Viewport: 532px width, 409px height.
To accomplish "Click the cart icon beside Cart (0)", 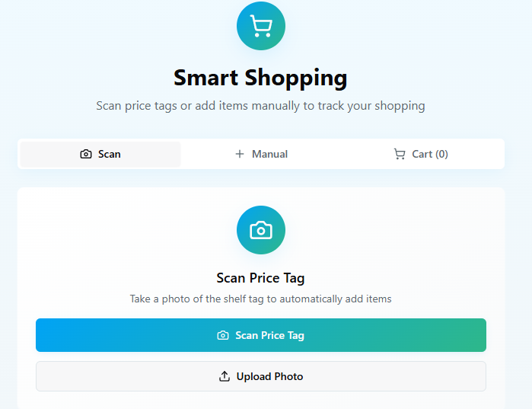I will [x=400, y=154].
